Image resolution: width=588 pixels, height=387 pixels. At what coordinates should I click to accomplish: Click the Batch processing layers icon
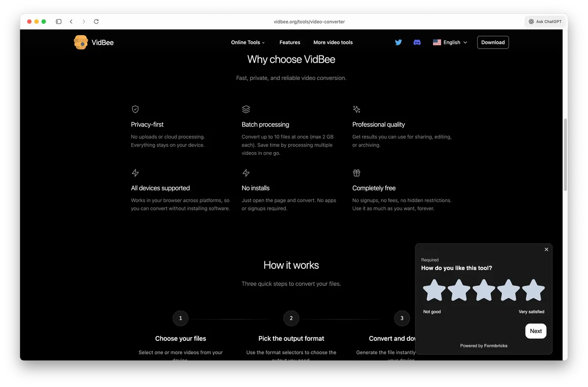coord(246,109)
